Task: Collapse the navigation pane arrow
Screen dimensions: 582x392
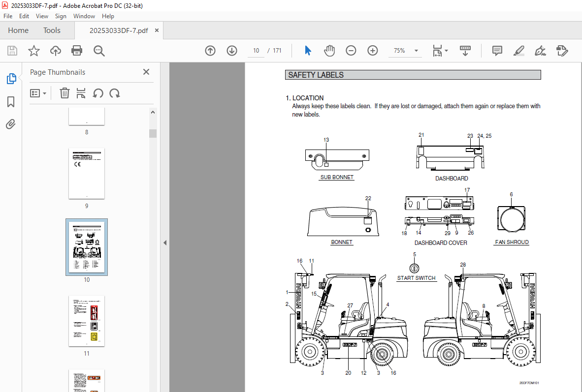Action: [165, 243]
